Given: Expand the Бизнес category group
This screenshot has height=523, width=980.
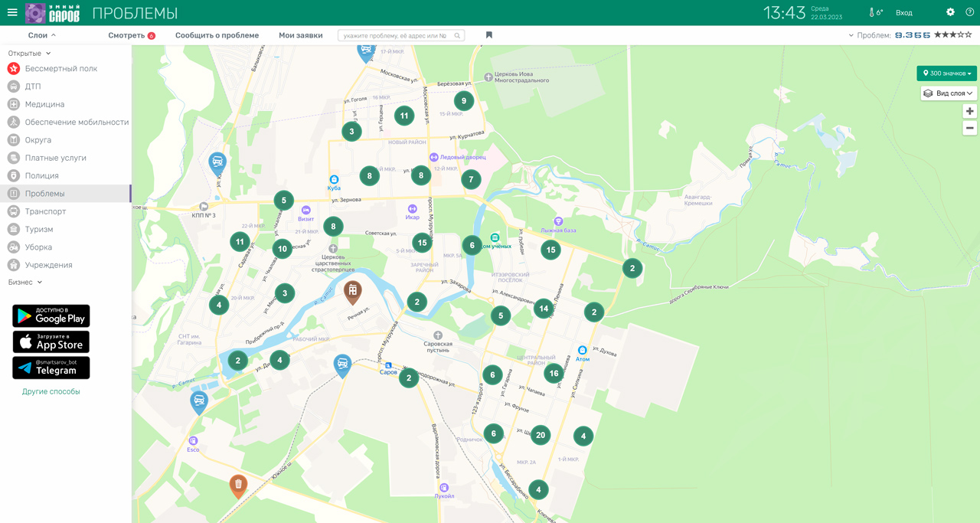Looking at the screenshot, I should coord(25,282).
